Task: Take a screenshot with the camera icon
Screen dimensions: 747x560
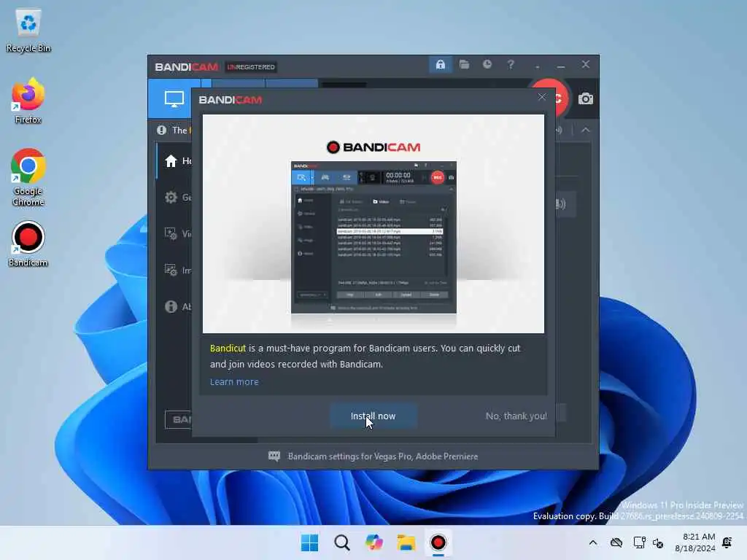Action: tap(586, 98)
